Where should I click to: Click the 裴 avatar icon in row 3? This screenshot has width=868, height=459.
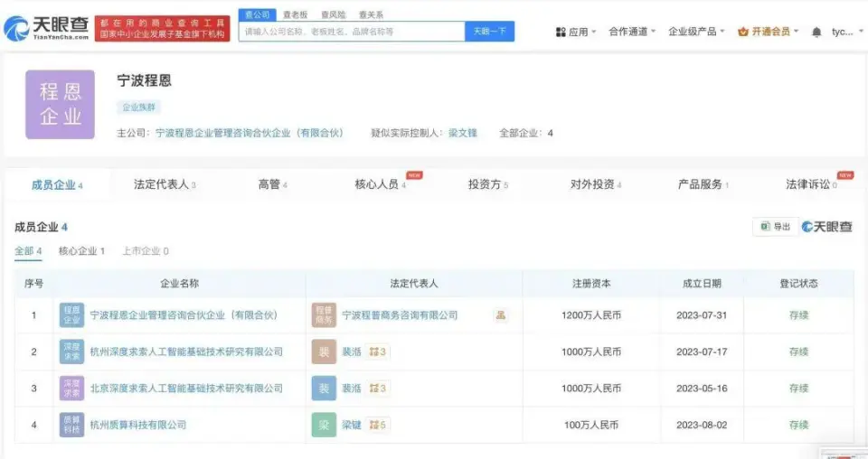click(324, 389)
